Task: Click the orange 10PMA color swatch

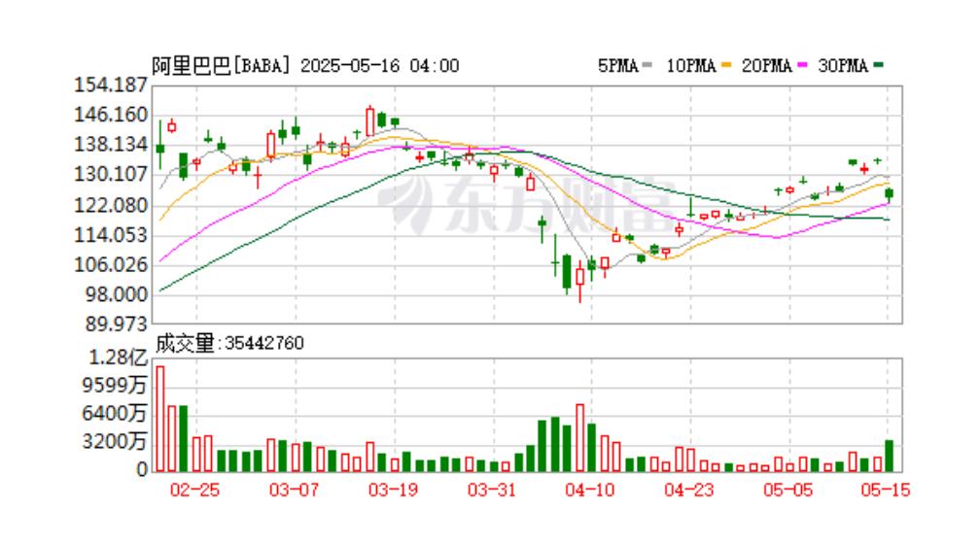Action: click(725, 64)
